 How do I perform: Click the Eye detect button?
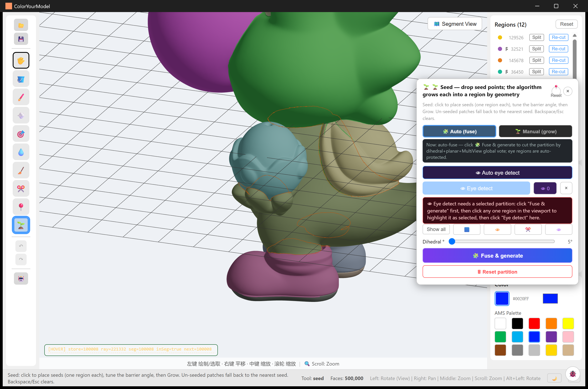[x=476, y=188]
